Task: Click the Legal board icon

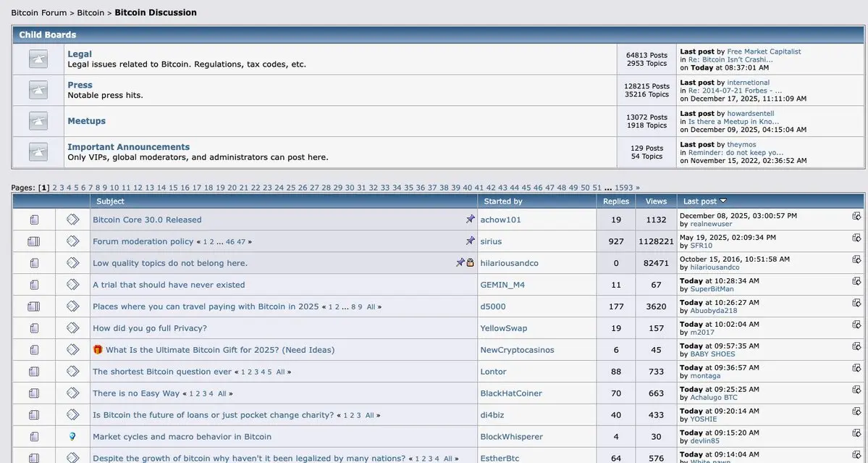Action: [x=38, y=59]
